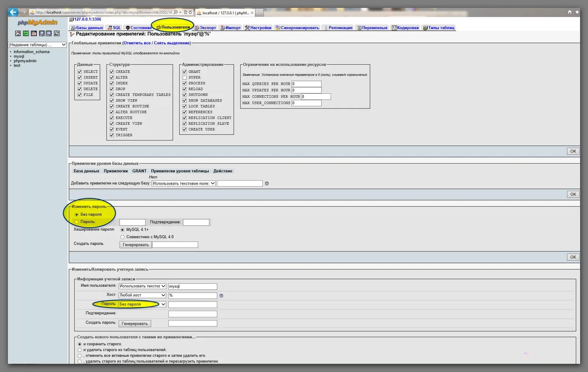Click the search magnifier in address bar
588x372 pixels.
click(176, 12)
